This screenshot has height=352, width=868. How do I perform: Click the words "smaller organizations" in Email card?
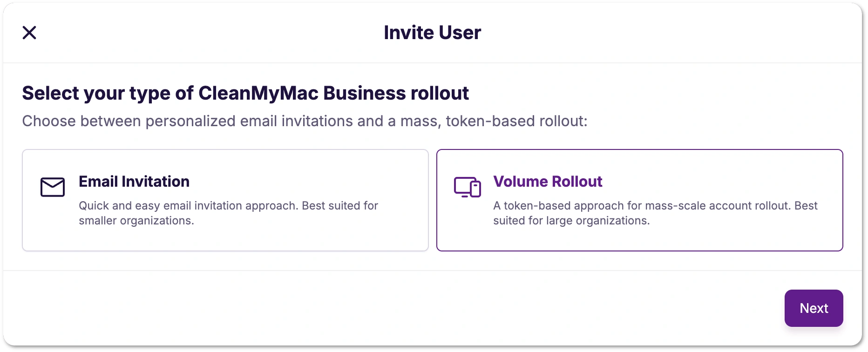136,221
